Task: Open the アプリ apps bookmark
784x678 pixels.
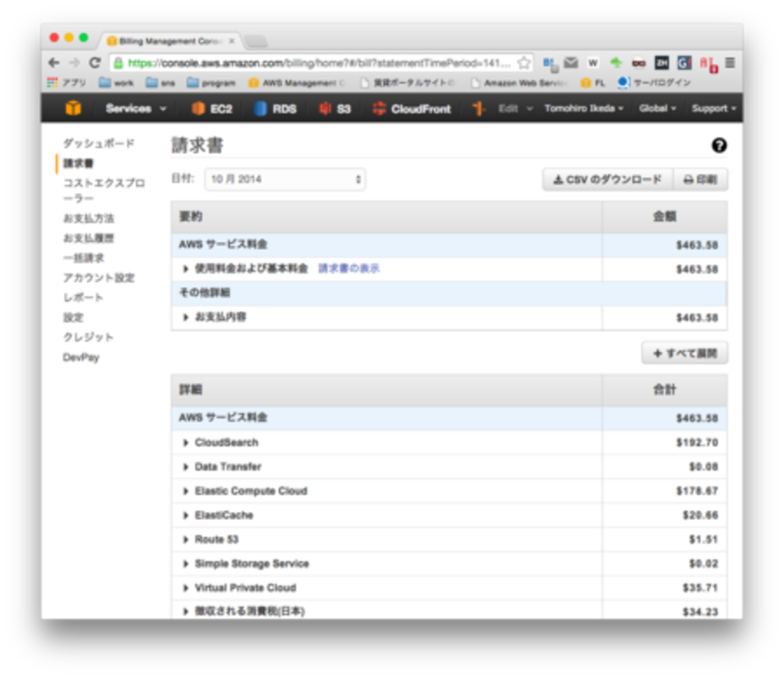Action: tap(66, 83)
